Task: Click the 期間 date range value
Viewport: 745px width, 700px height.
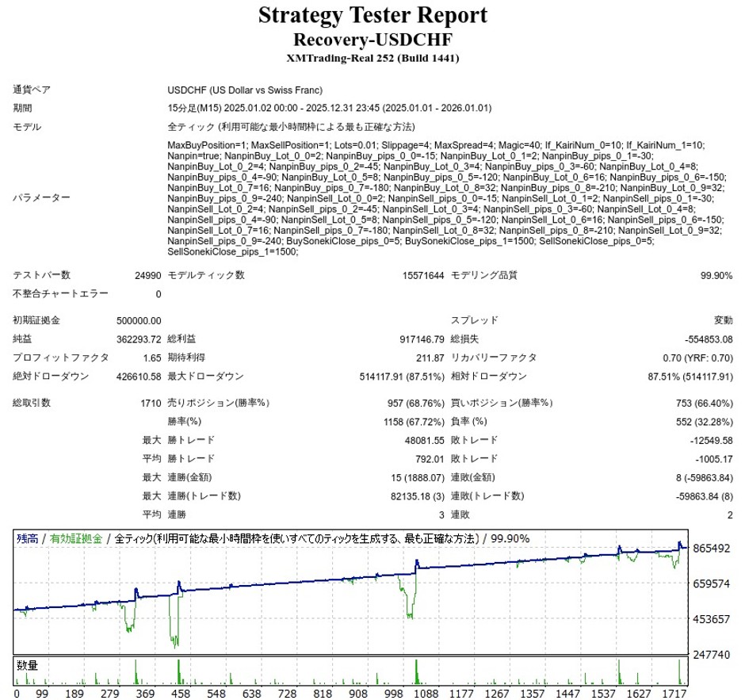Action: (x=330, y=109)
